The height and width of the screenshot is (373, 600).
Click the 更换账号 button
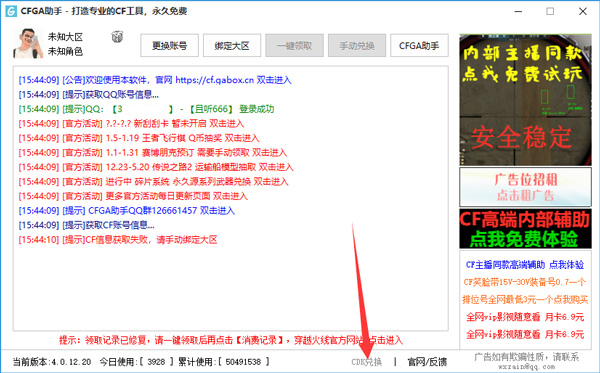(x=170, y=46)
